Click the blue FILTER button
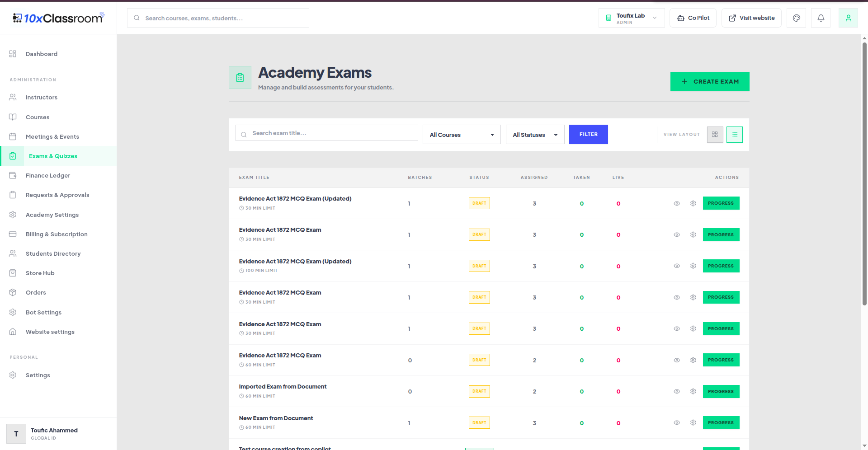This screenshot has width=868, height=450. [588, 134]
